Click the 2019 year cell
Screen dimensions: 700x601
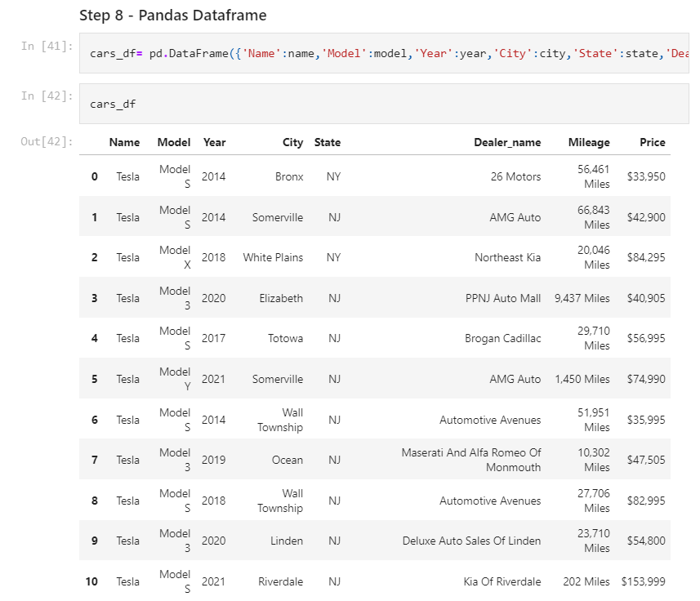(x=213, y=460)
